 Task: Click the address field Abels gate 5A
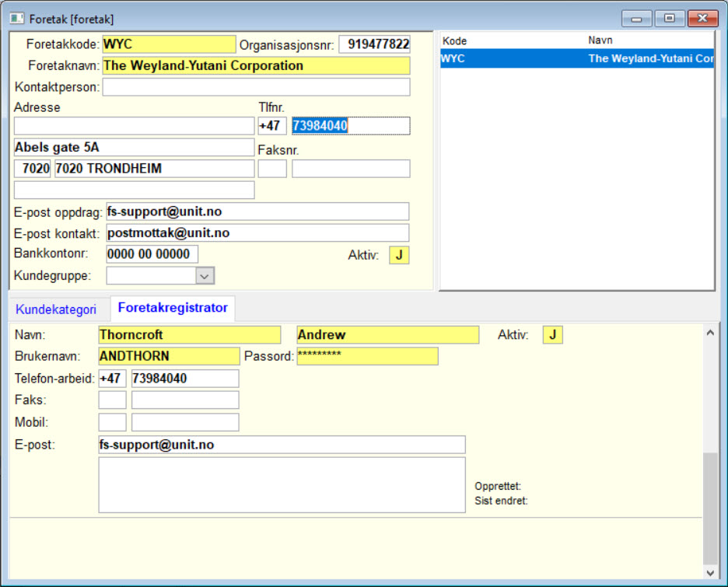(x=135, y=148)
